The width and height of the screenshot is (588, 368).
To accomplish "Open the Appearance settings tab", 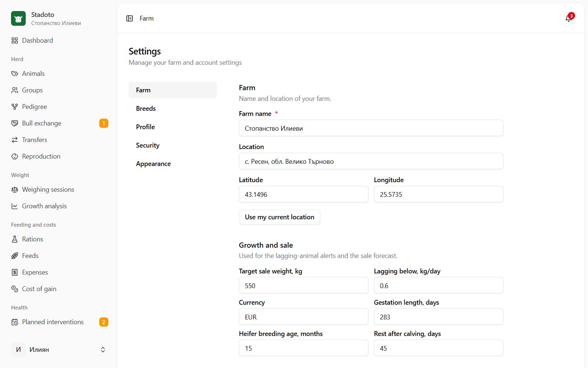I will (173, 164).
